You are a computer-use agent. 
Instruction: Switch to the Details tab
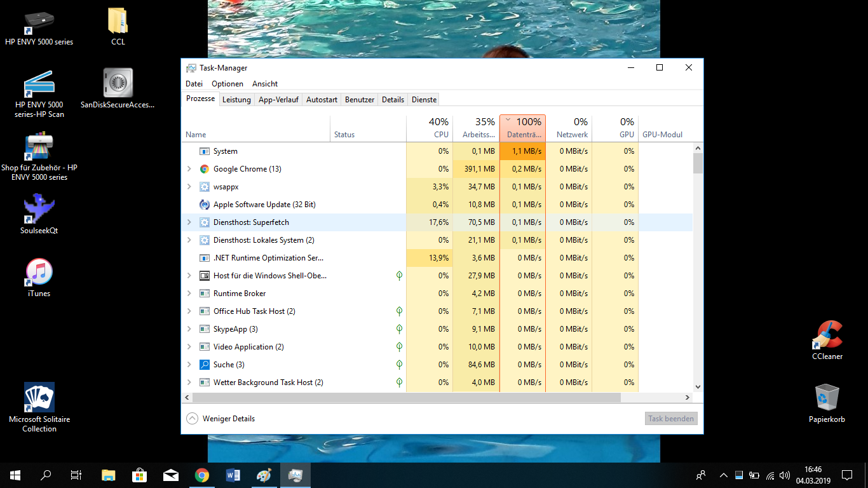(393, 100)
